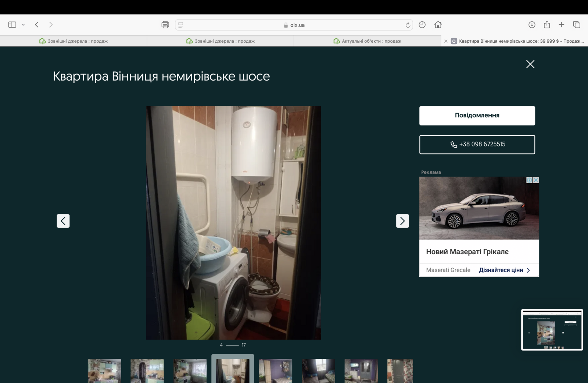Toggle the Safari sidebar
Screen dimensions: 588x383
coord(12,25)
